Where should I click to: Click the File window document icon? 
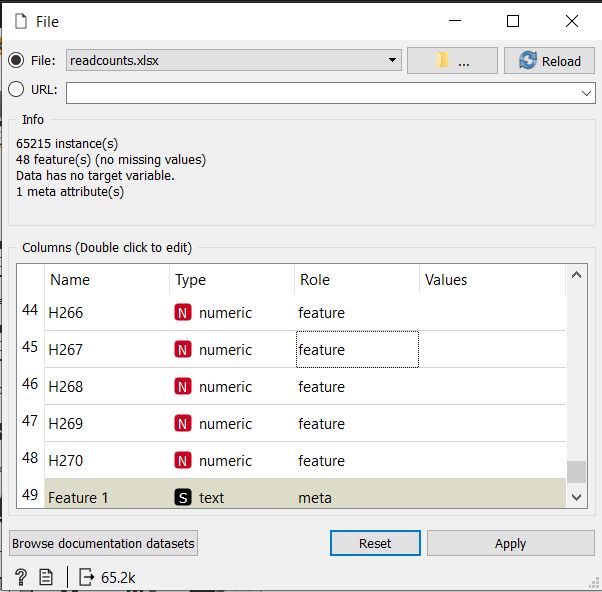(x=21, y=21)
